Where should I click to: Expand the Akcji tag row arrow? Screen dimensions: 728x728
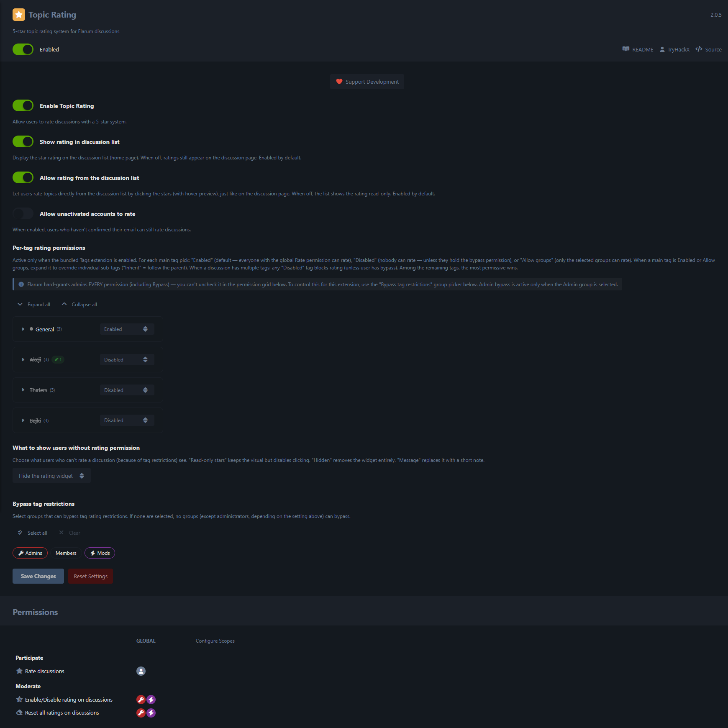(23, 360)
